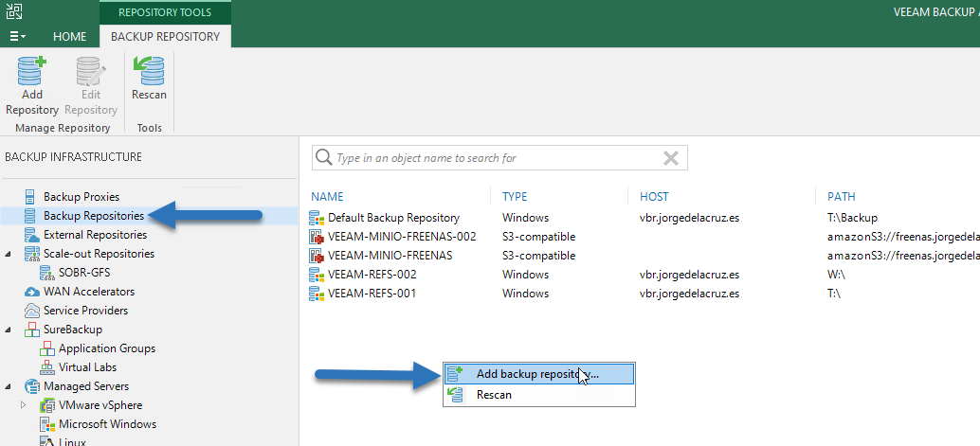The image size is (980, 446).
Task: Select SOBR-GFS in the tree
Action: click(85, 273)
